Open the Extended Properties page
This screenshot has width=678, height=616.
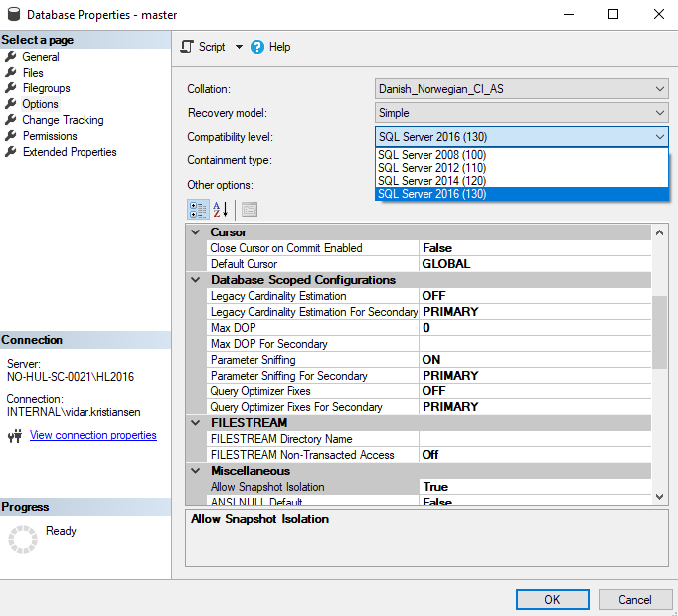(70, 152)
